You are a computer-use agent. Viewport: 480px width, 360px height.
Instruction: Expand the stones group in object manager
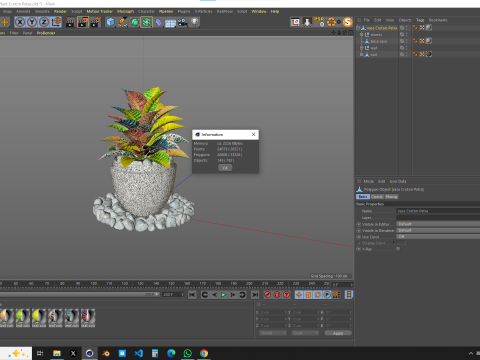point(361,34)
